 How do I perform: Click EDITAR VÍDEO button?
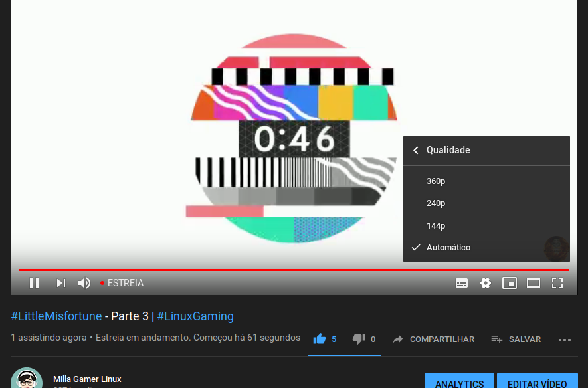tap(537, 381)
